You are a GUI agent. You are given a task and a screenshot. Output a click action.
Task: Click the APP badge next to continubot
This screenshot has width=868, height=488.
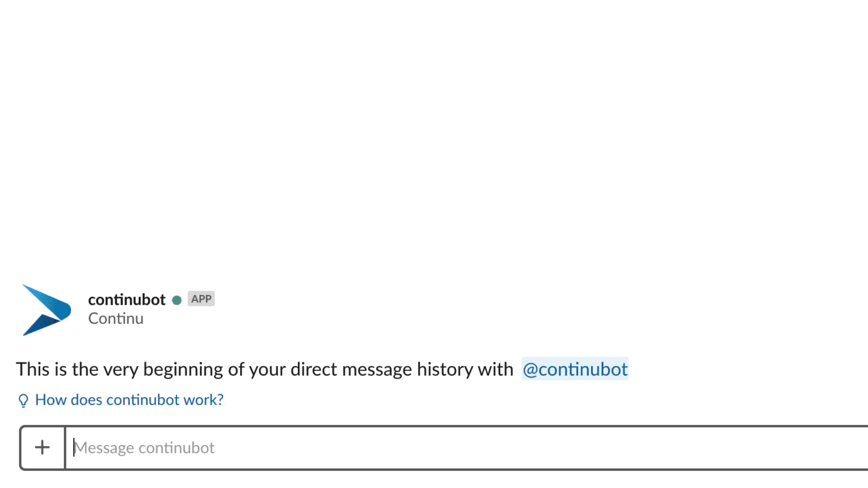201,299
